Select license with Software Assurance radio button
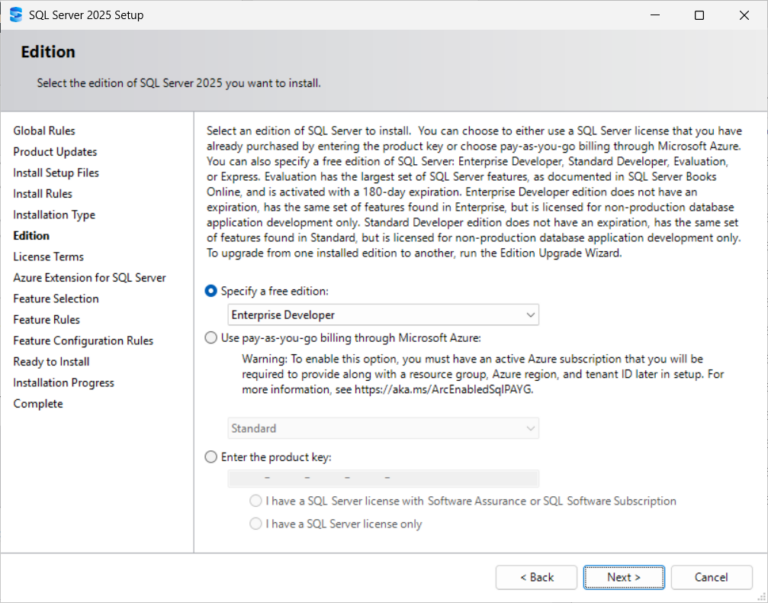Viewport: 768px width, 603px height. [256, 501]
